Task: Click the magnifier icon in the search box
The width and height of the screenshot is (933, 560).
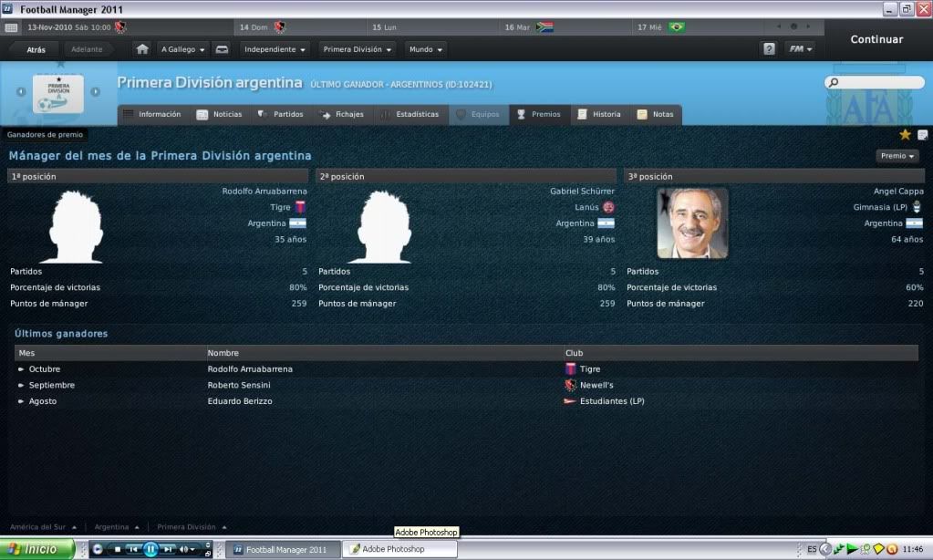Action: pyautogui.click(x=833, y=82)
